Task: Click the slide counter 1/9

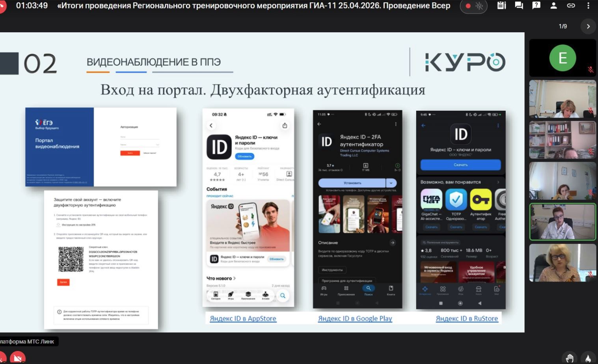Action: tap(563, 26)
